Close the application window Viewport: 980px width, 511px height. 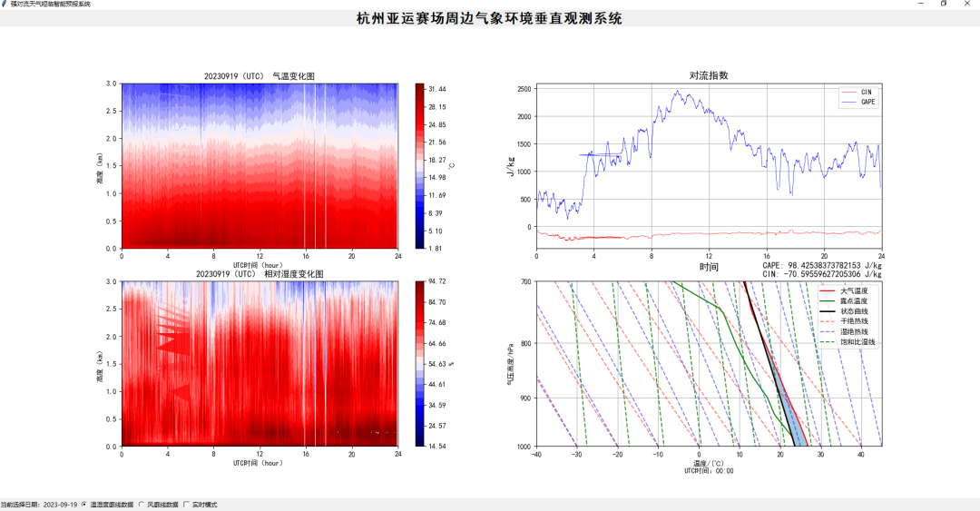tap(967, 4)
